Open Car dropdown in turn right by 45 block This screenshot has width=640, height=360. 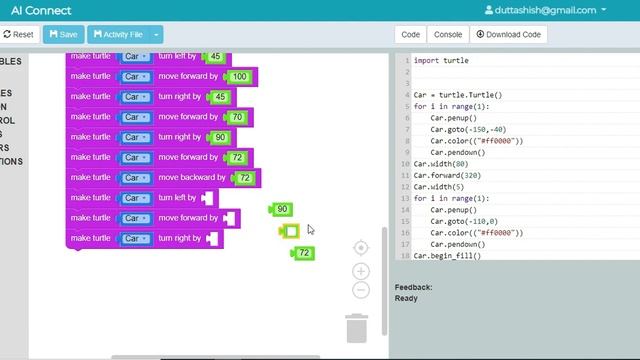pos(136,97)
